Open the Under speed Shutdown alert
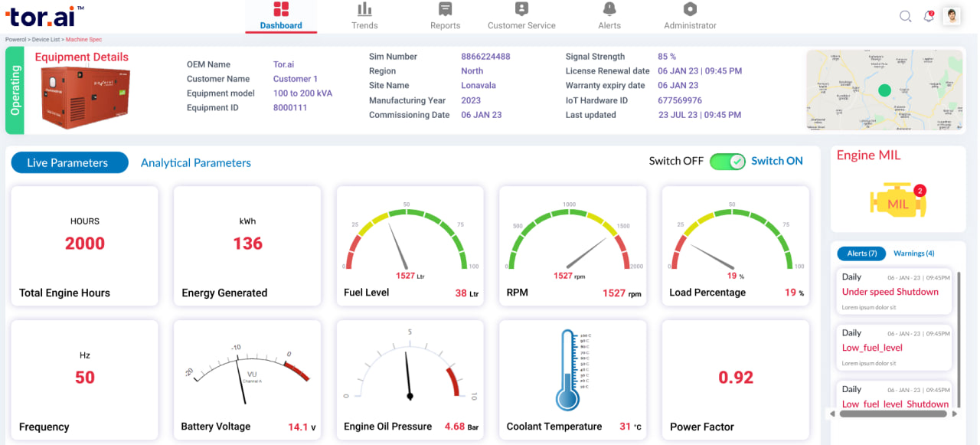 pyautogui.click(x=893, y=291)
